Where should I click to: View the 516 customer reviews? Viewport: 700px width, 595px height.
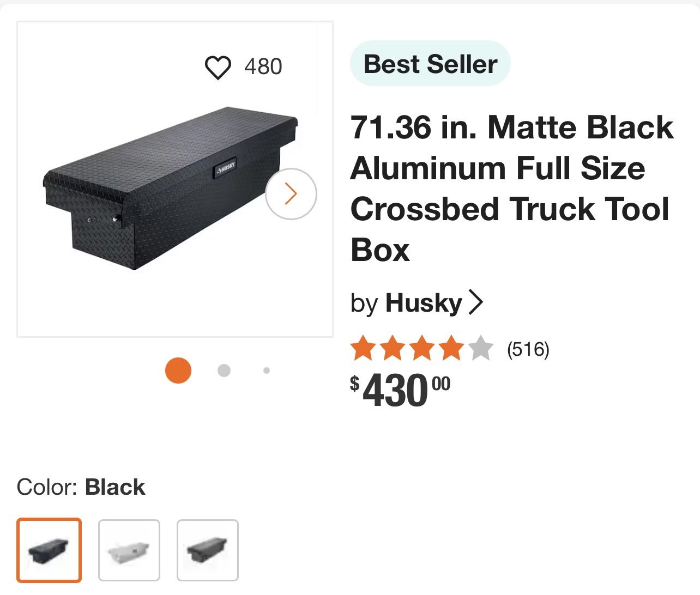tap(528, 349)
